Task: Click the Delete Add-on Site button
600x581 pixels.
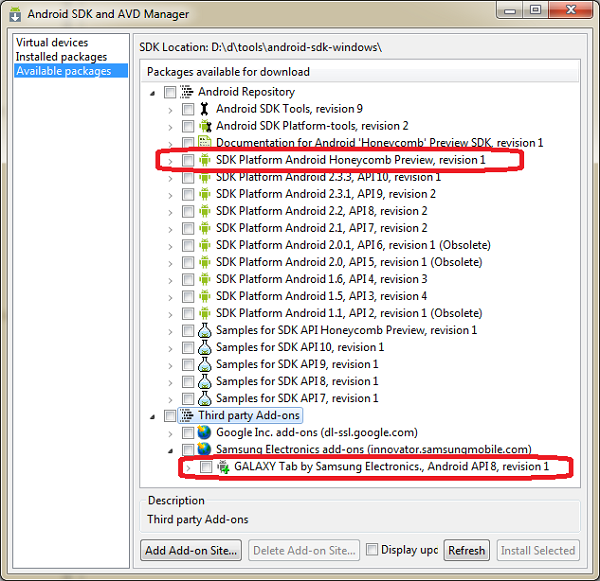Action: click(304, 550)
